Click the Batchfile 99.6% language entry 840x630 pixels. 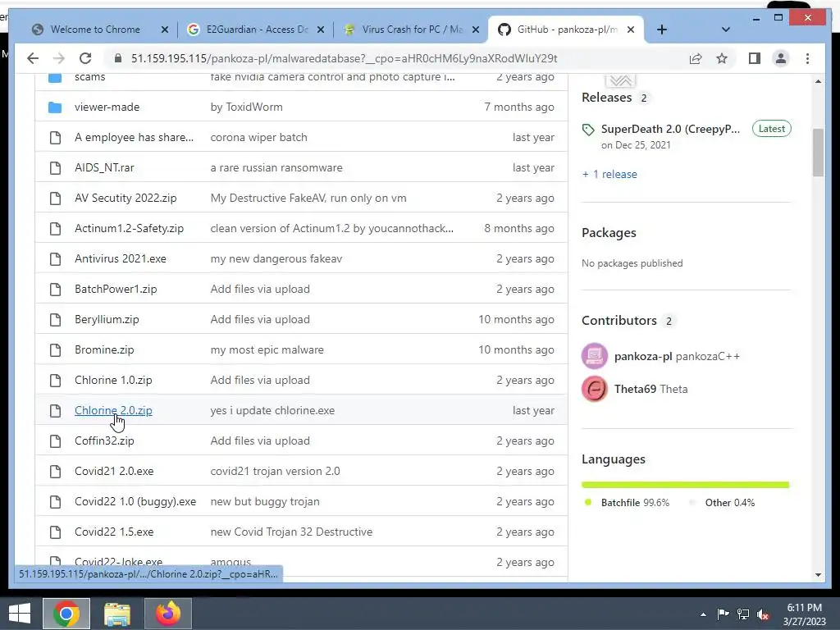635,503
